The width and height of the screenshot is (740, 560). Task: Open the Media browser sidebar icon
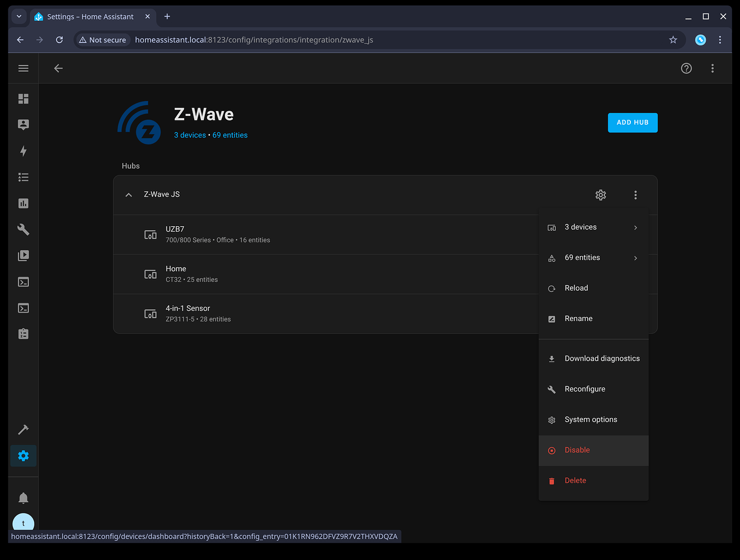pyautogui.click(x=23, y=255)
